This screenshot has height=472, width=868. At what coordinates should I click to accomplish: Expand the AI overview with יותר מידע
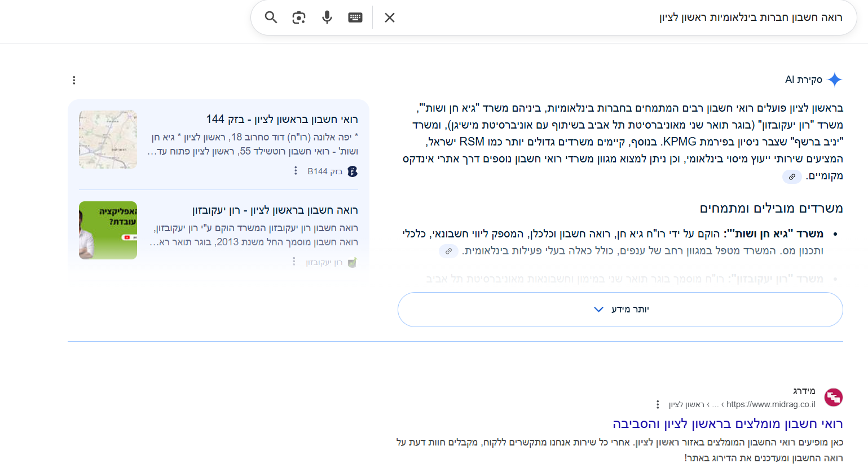(629, 309)
